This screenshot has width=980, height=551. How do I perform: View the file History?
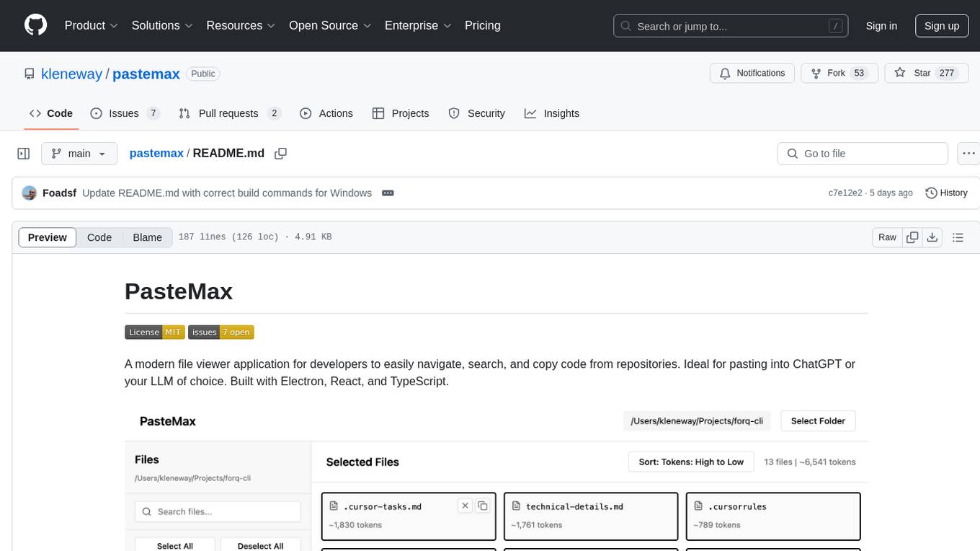point(946,193)
